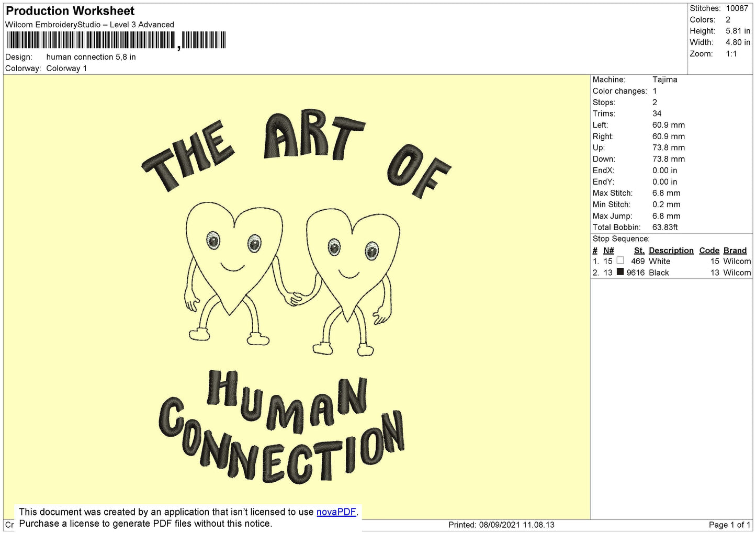756x534 pixels.
Task: Click the Trims value 34
Action: 657,113
